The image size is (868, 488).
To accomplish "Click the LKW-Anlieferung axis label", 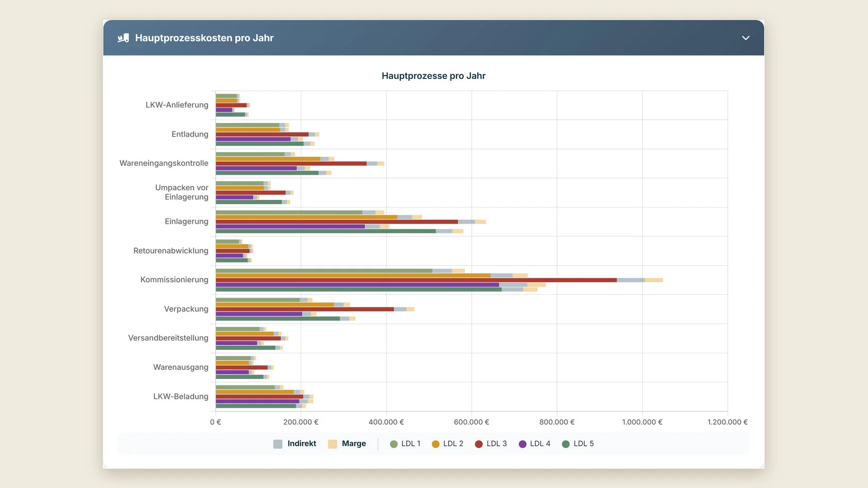I will coord(177,105).
